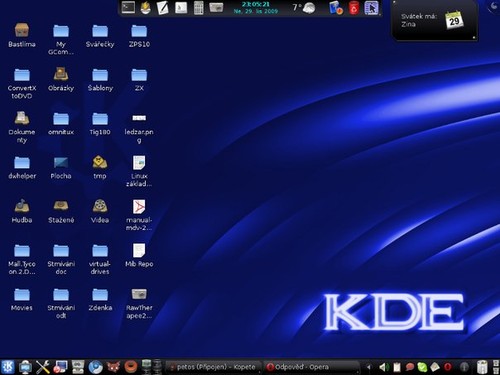Open the Svářečky folder
The image size is (500, 375).
(x=100, y=35)
